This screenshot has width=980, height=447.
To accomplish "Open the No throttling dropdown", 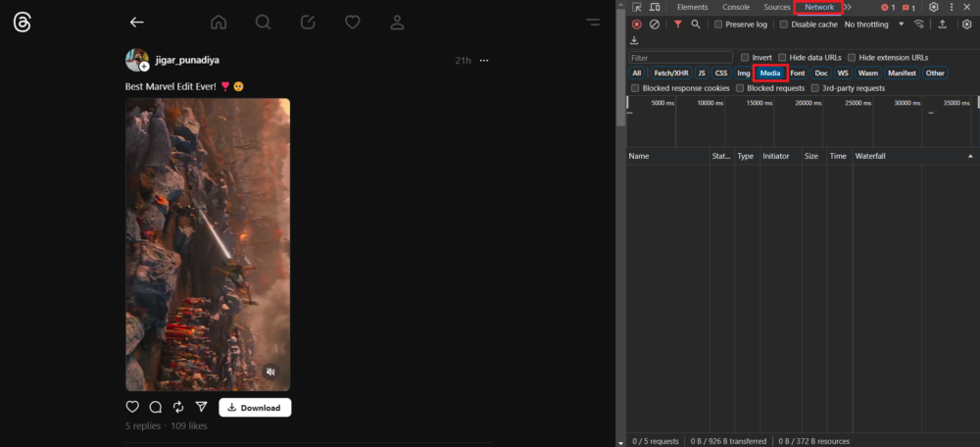I will point(874,25).
